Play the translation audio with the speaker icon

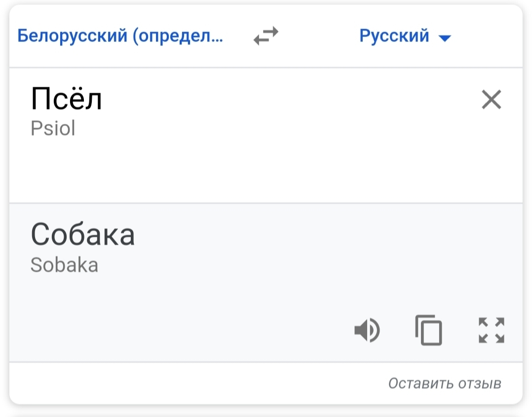(367, 330)
